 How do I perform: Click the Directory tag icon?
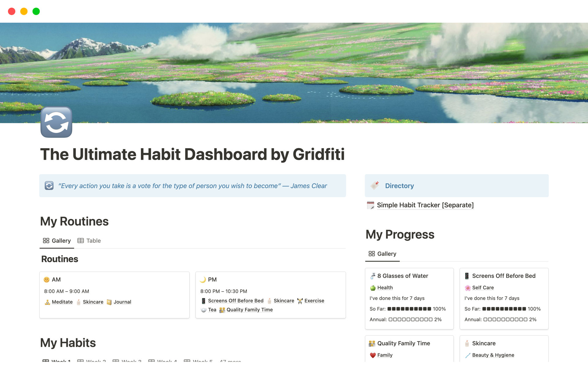[x=375, y=186]
